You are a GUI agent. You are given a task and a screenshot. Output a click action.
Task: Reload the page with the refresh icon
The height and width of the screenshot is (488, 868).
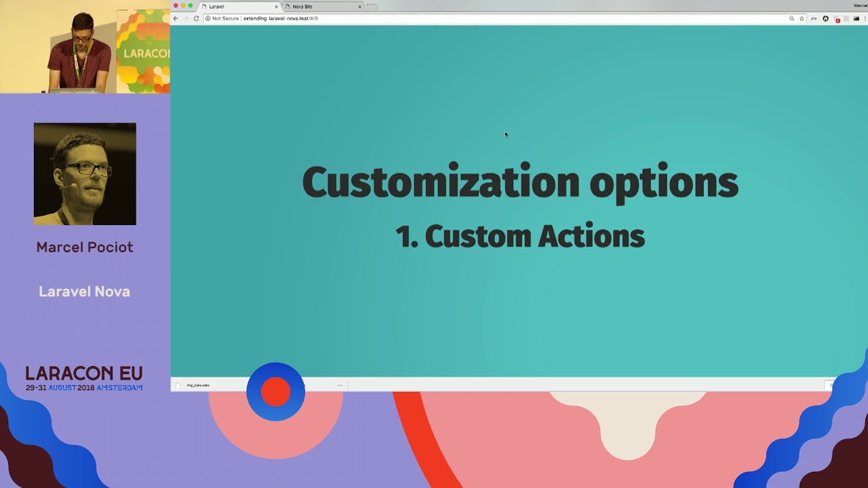tap(196, 18)
